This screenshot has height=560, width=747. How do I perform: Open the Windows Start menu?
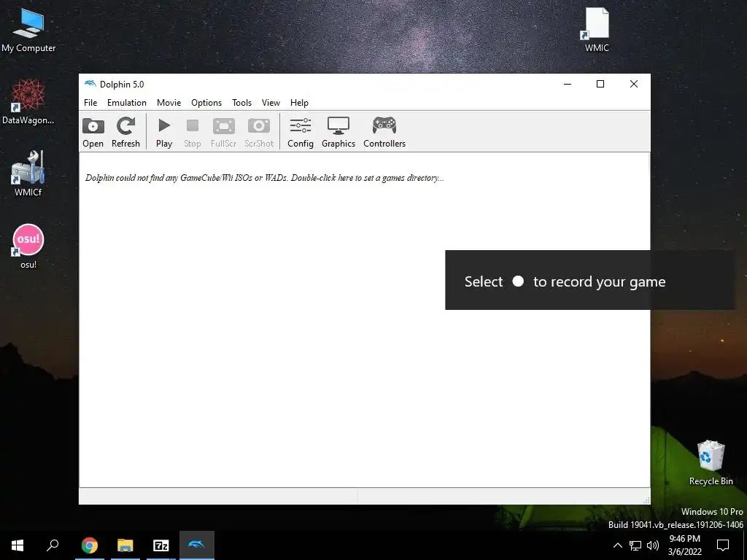click(x=18, y=545)
